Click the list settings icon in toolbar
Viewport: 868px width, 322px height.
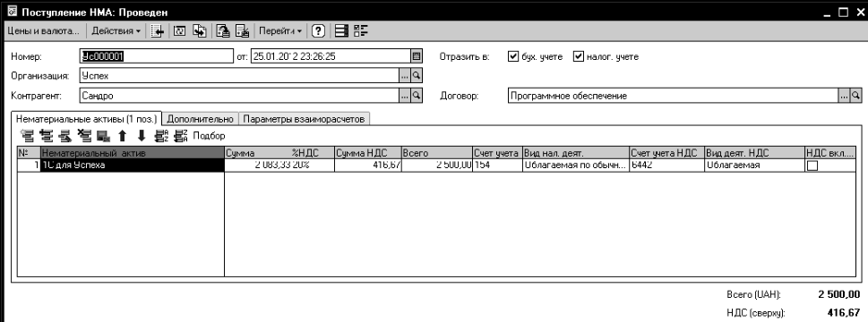[x=342, y=31]
